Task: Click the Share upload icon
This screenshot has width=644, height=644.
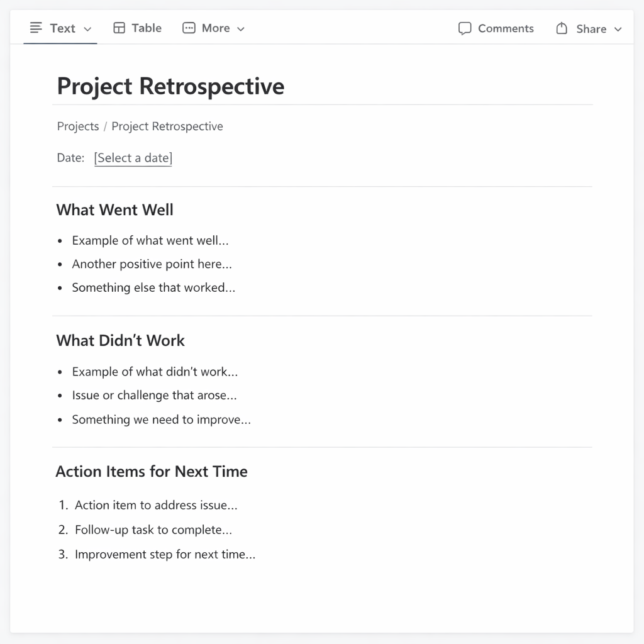Action: tap(562, 28)
